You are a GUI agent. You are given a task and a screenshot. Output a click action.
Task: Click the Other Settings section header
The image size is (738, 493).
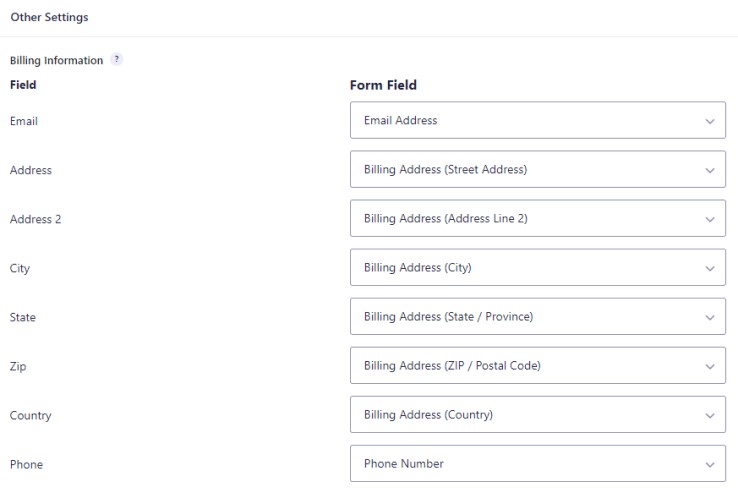pyautogui.click(x=49, y=17)
